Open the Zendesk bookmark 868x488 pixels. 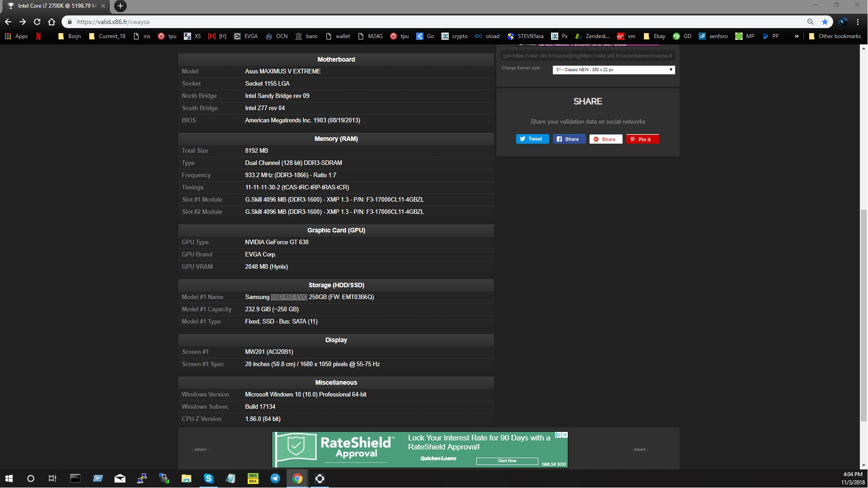coord(593,36)
